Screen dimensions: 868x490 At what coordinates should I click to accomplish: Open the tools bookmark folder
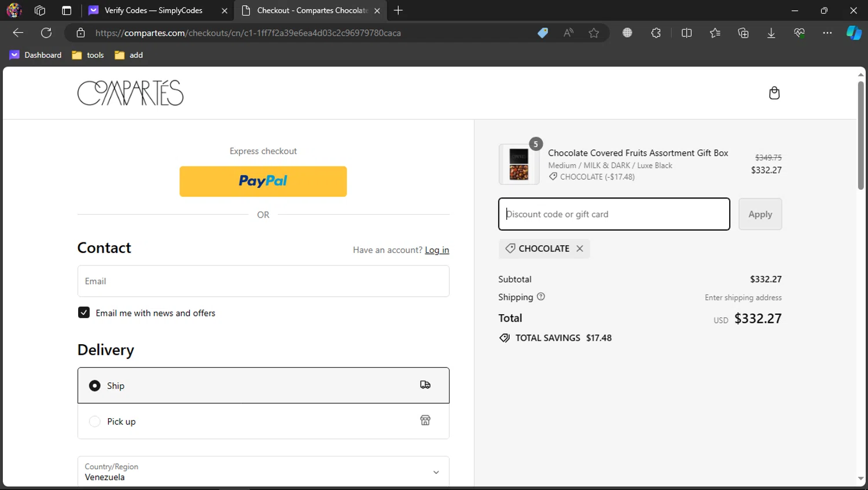coord(88,55)
